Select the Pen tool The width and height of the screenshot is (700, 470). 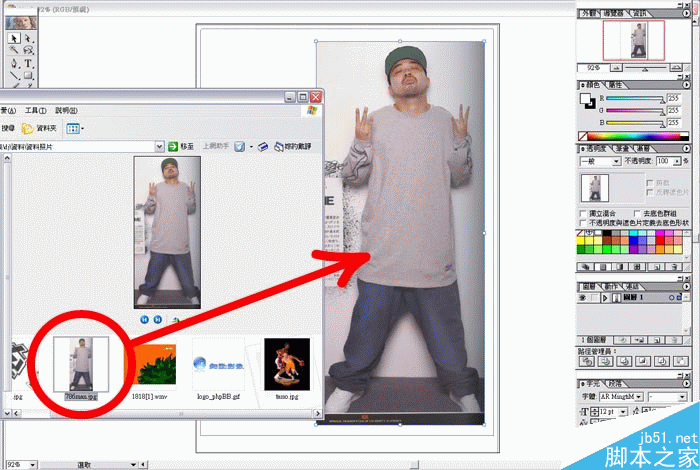point(14,63)
